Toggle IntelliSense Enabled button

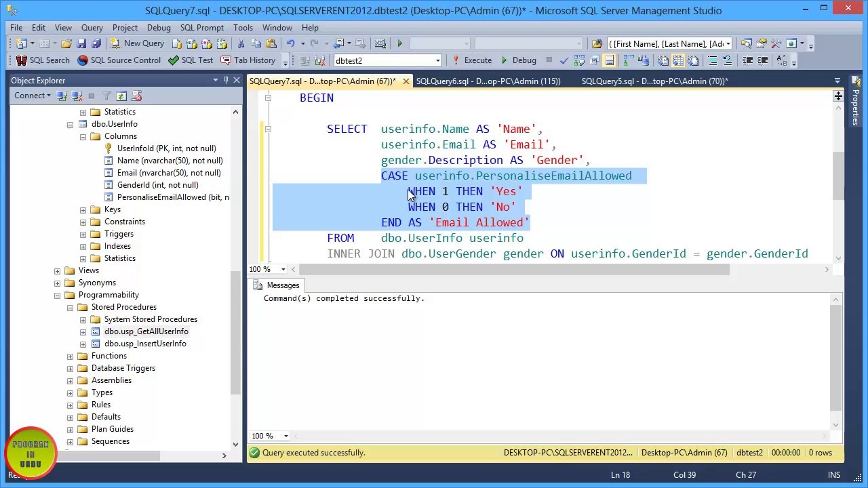click(x=610, y=60)
